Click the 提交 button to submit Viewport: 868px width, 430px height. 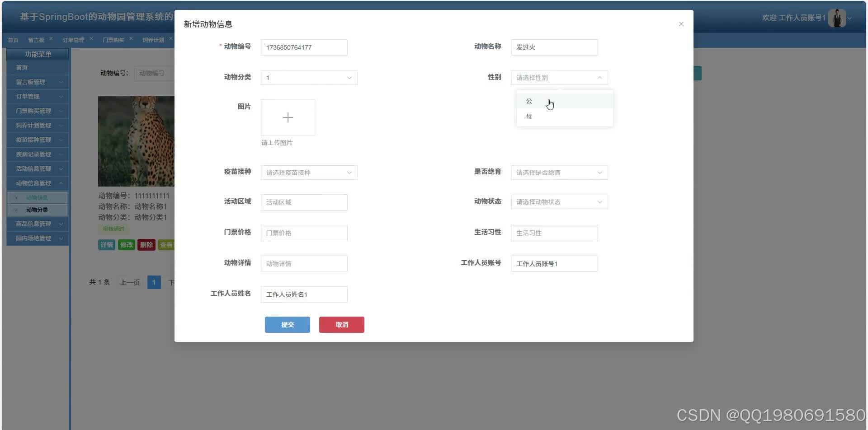(287, 324)
